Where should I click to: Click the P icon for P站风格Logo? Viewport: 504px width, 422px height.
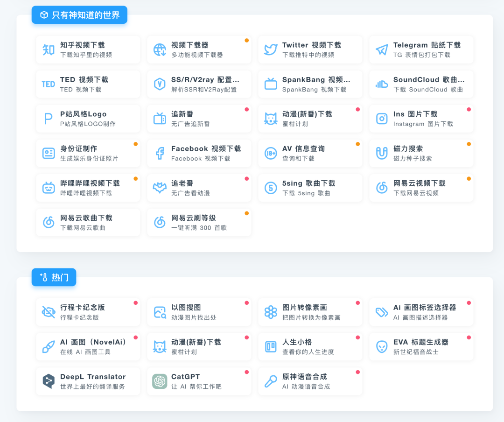tap(49, 119)
